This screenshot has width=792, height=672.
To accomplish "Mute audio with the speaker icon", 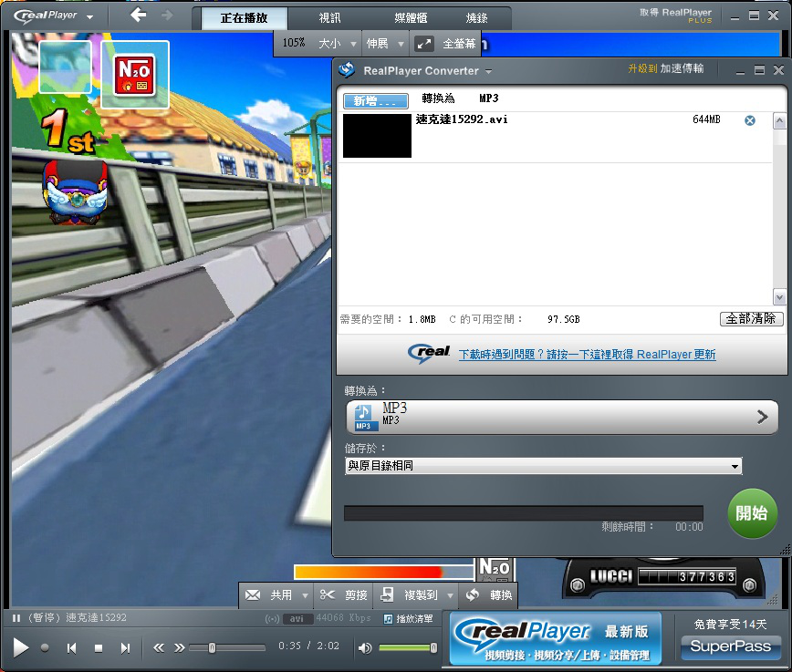I will pyautogui.click(x=365, y=648).
